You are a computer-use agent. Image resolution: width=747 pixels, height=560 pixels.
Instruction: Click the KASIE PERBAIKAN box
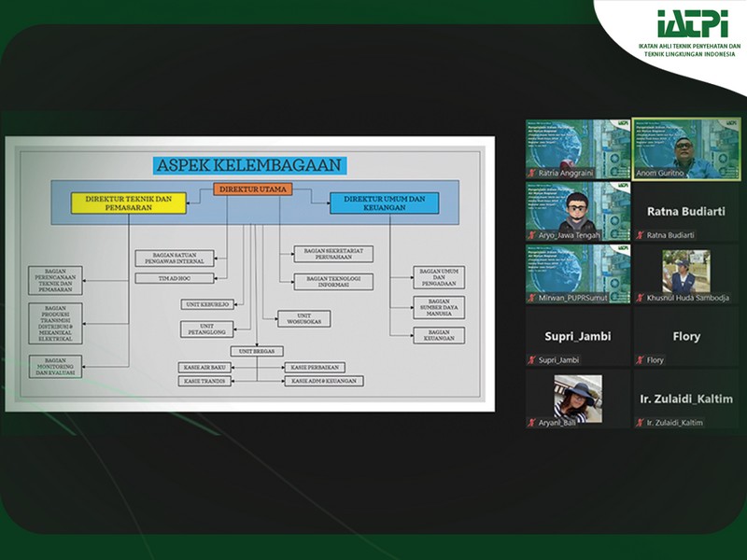[x=315, y=367]
